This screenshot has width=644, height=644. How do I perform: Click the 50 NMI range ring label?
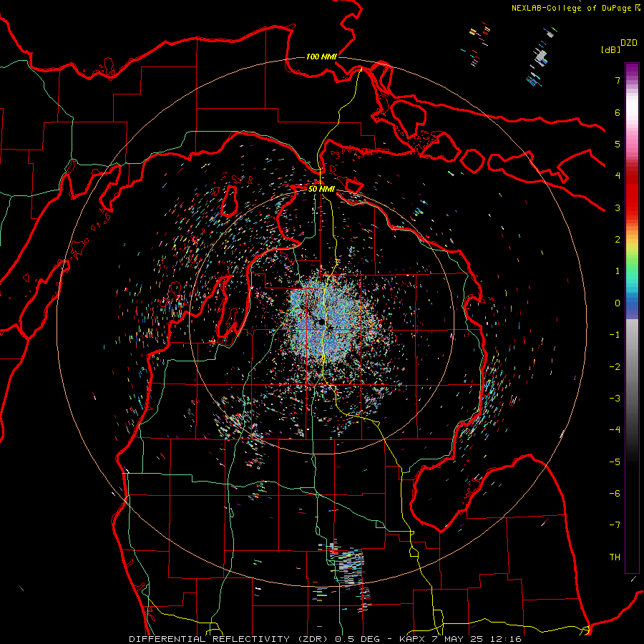(321, 189)
